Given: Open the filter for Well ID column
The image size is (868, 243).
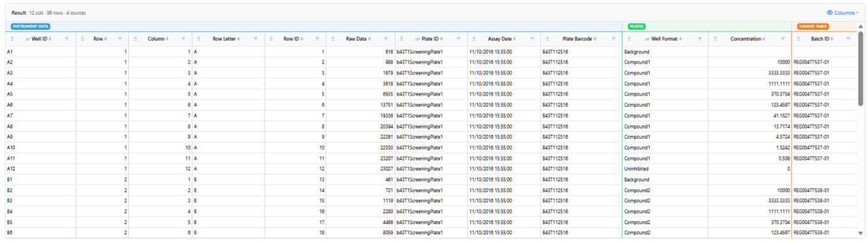Looking at the screenshot, I should pos(67,39).
